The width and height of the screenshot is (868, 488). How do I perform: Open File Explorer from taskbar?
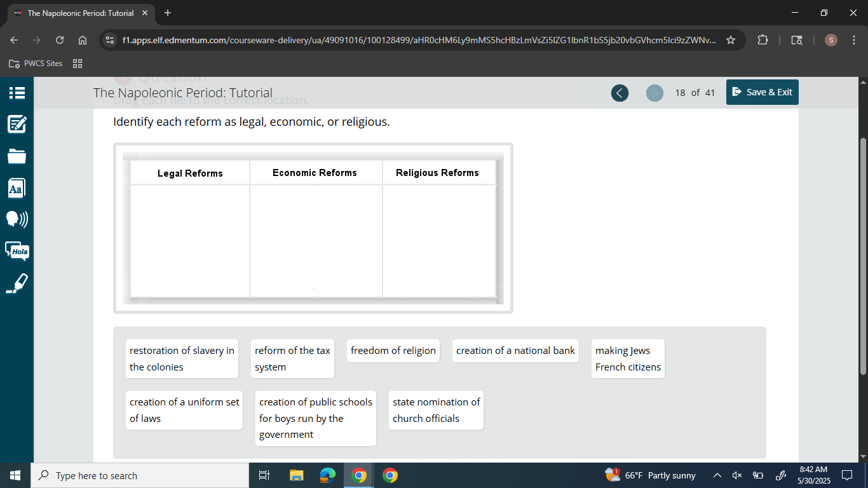[297, 475]
